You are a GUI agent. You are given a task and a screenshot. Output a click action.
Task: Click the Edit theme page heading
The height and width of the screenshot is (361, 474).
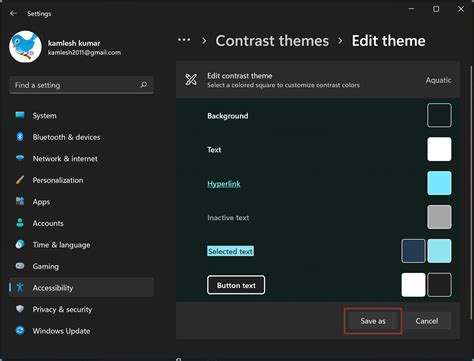click(389, 41)
